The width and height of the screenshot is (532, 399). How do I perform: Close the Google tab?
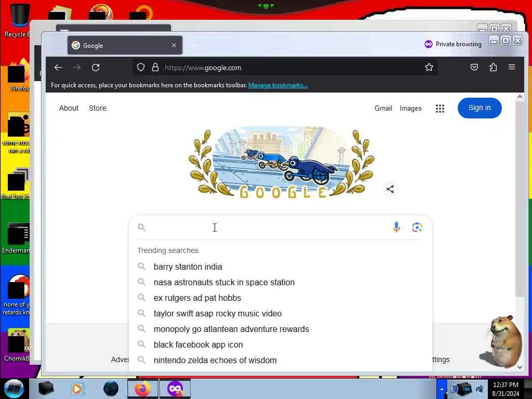pos(174,45)
